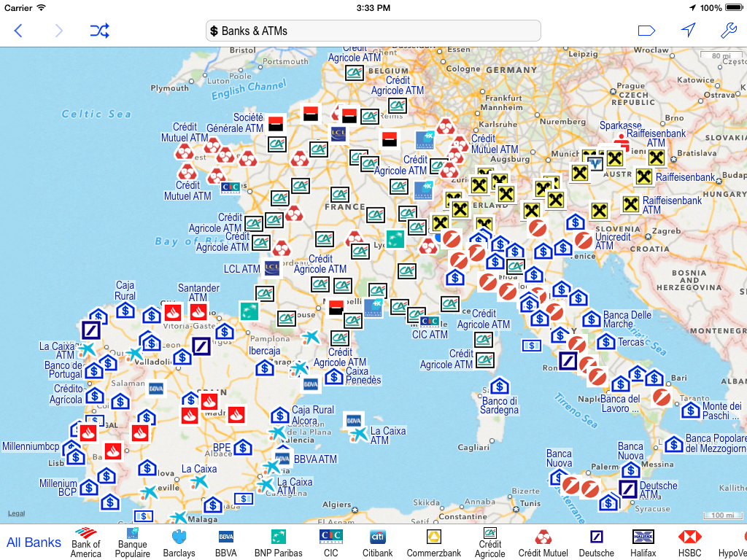Screen dimensions: 747x560
Task: Filter by Banque Populaire
Action: tap(133, 542)
